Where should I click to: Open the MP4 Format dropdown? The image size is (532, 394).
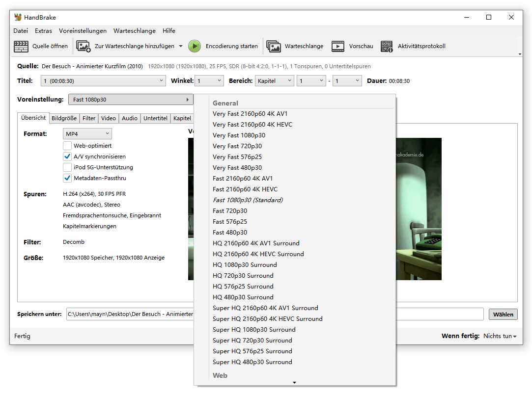[87, 133]
